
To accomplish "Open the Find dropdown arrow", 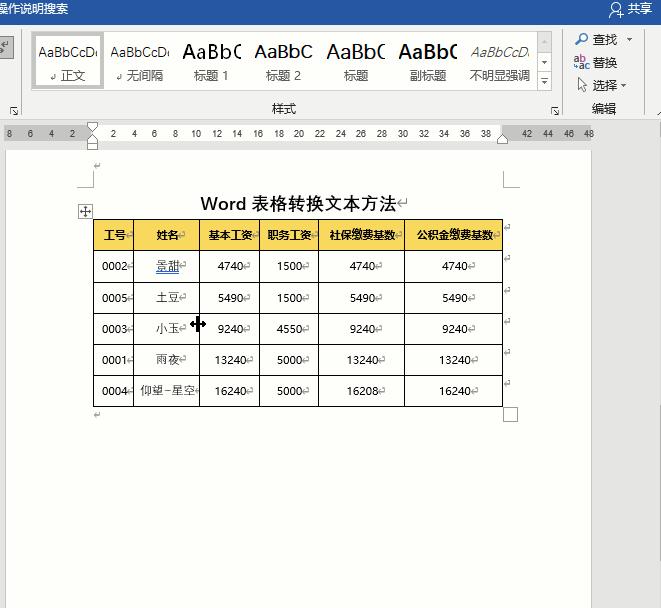I will point(629,39).
